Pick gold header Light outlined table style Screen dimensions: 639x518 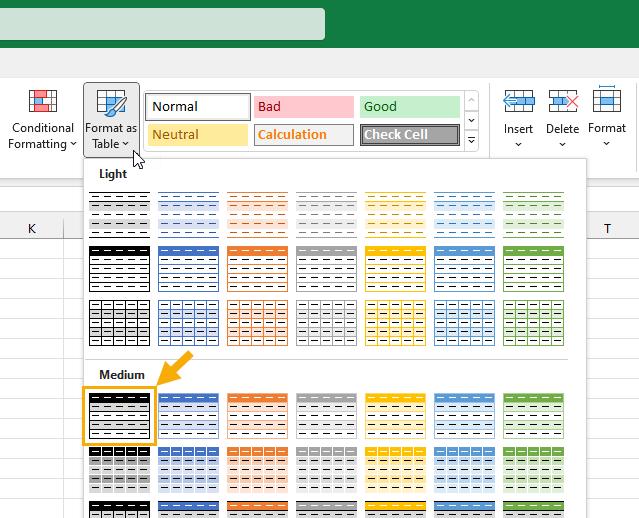tap(395, 269)
